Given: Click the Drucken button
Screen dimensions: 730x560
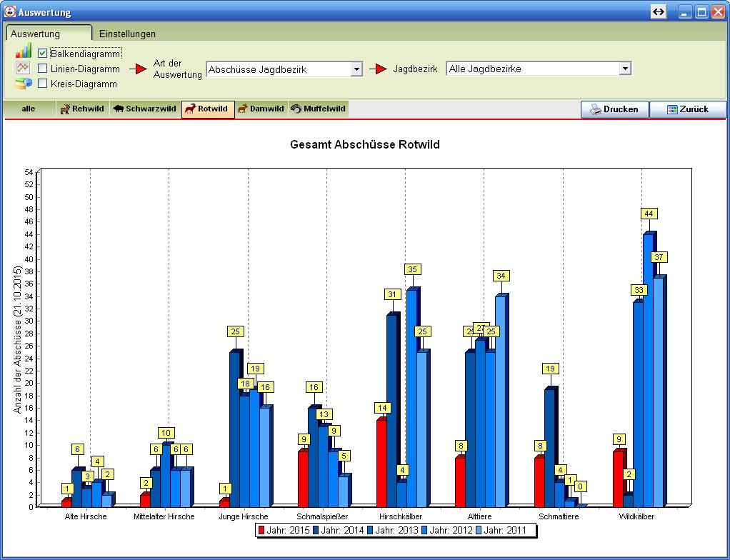Looking at the screenshot, I should [x=614, y=109].
